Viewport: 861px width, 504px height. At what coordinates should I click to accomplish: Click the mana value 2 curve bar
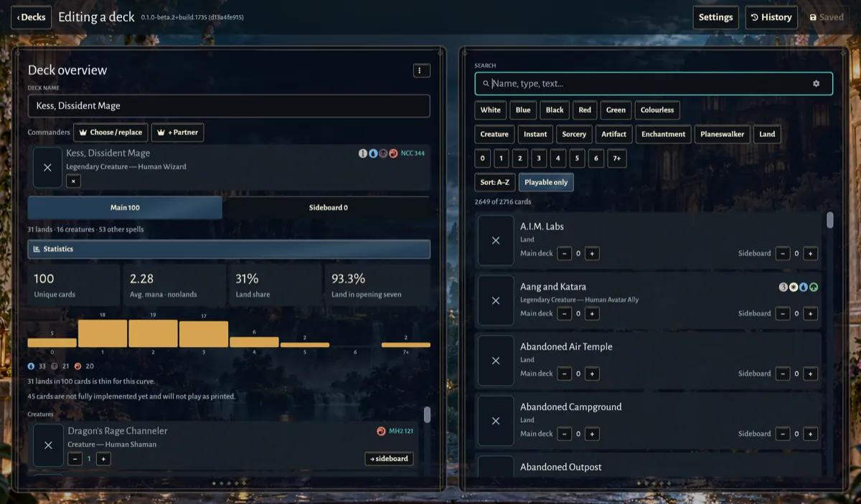tap(153, 334)
